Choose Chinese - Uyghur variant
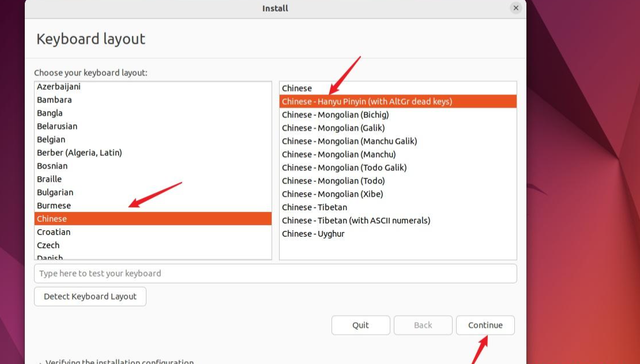The height and width of the screenshot is (364, 640). pyautogui.click(x=398, y=234)
